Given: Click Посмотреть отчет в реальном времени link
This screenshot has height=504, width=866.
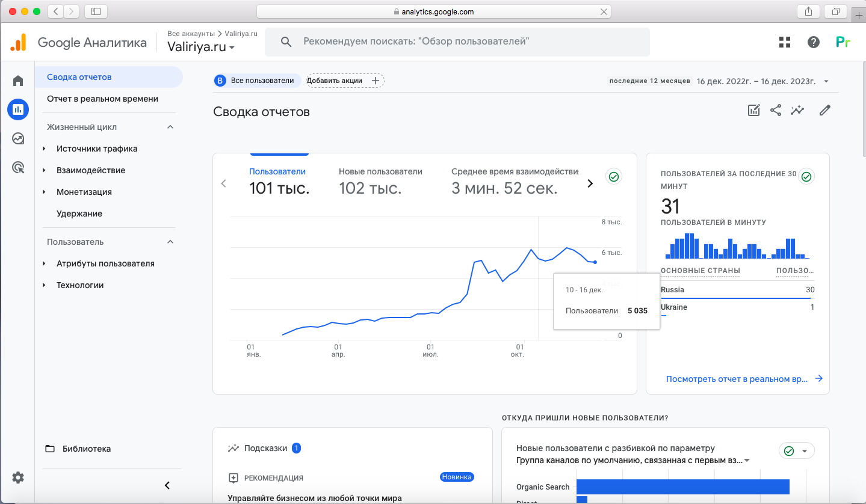Looking at the screenshot, I should (x=737, y=379).
